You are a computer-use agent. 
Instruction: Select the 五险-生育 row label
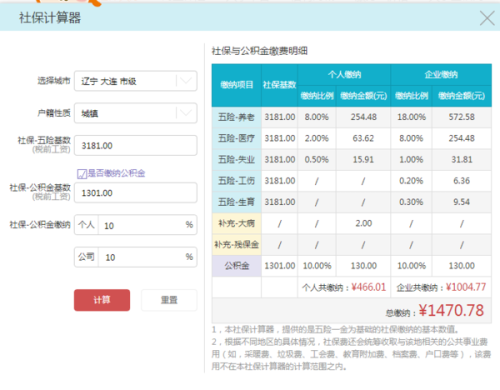pos(236,202)
